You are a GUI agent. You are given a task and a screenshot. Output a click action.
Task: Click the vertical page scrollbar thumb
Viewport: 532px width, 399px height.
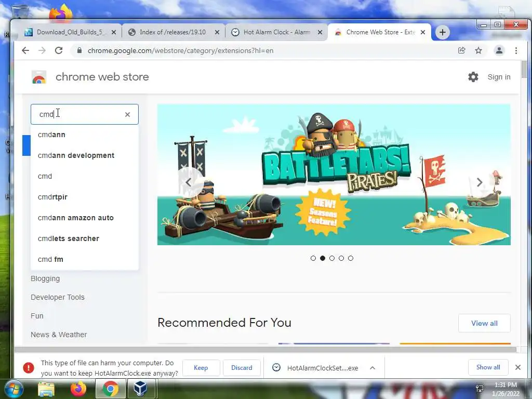524,70
